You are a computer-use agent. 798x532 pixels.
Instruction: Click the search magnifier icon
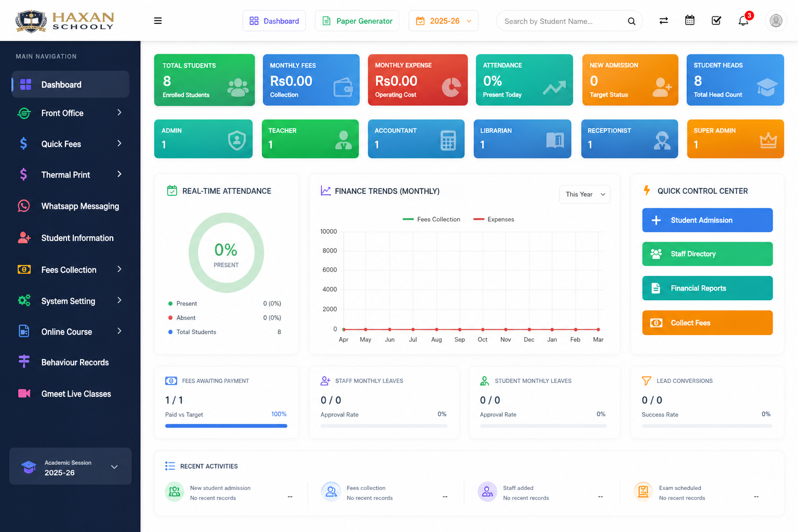tap(631, 21)
